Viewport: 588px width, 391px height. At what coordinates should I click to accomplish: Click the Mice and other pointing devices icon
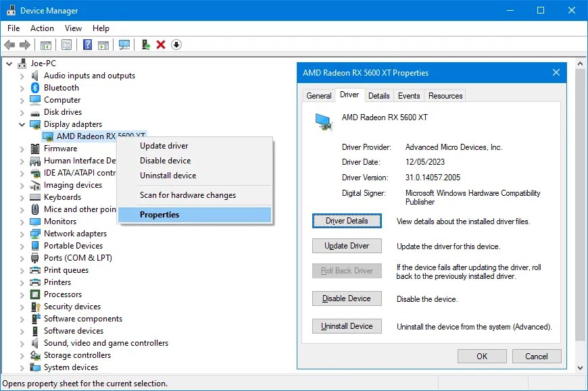35,209
